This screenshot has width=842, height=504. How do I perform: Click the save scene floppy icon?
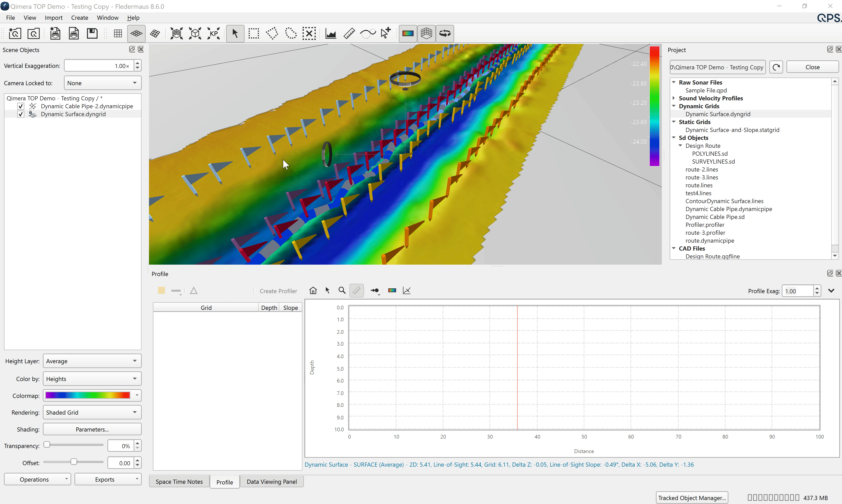92,33
